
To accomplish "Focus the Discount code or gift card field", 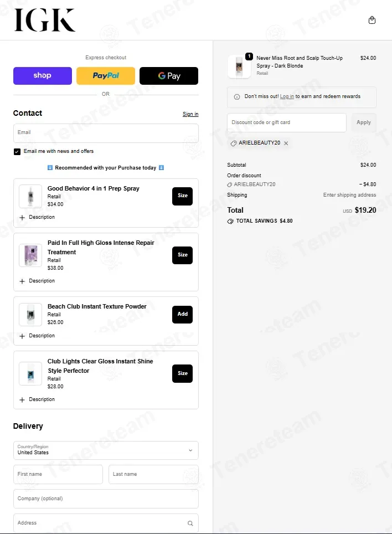I will point(287,122).
